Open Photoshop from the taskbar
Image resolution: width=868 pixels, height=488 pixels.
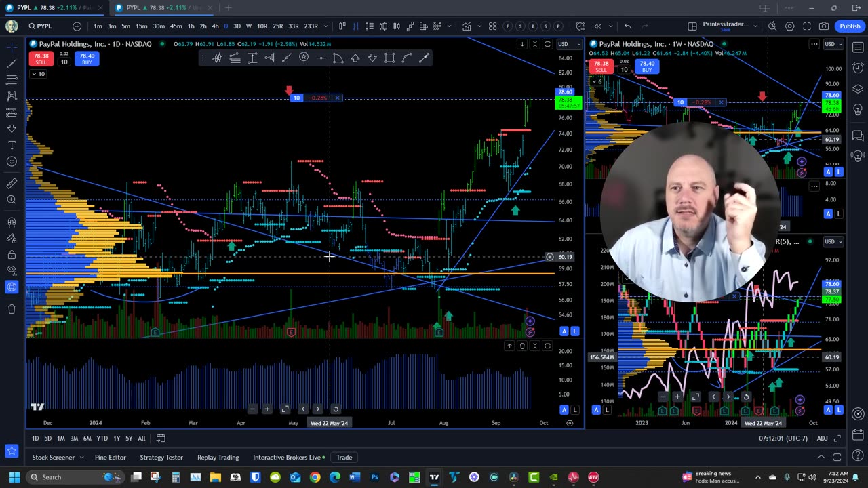point(374,477)
